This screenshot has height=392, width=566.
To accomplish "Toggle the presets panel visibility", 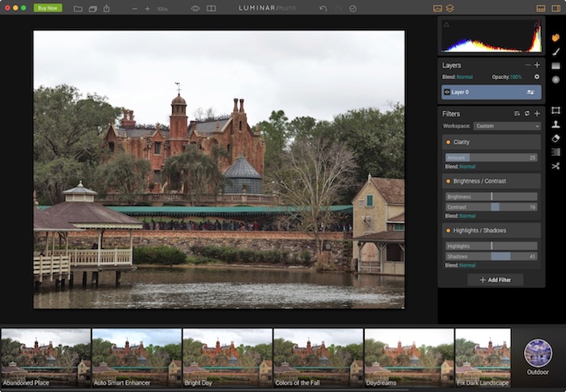I will point(541,8).
